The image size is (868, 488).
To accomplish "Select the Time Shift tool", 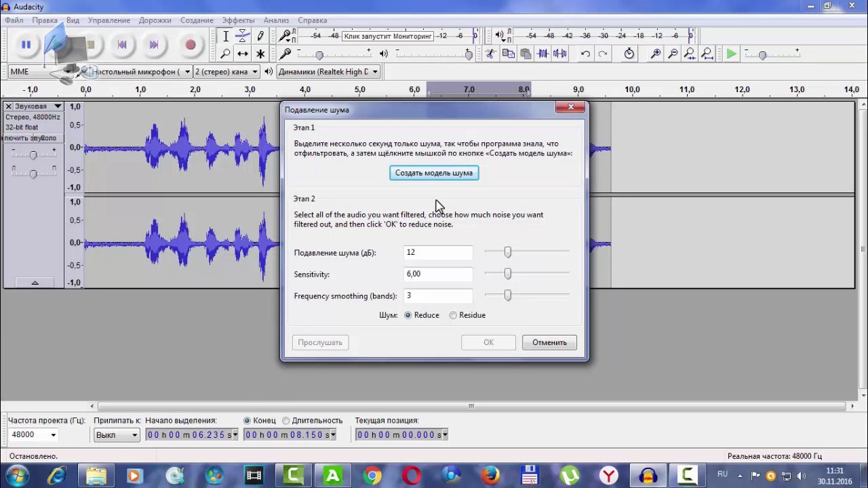I will click(243, 54).
